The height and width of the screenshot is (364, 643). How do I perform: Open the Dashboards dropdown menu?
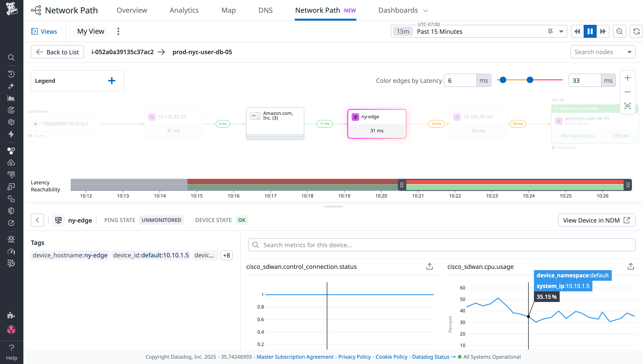[403, 10]
